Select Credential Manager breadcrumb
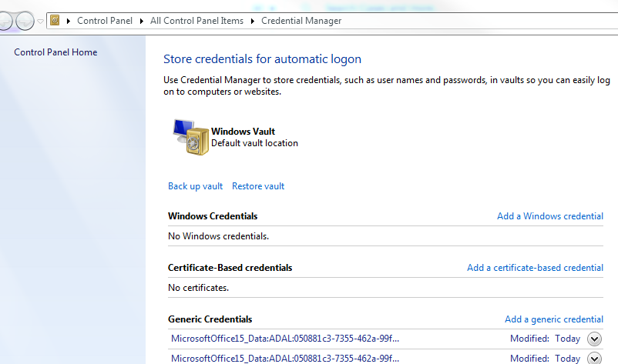This screenshot has width=618, height=364. coord(301,21)
